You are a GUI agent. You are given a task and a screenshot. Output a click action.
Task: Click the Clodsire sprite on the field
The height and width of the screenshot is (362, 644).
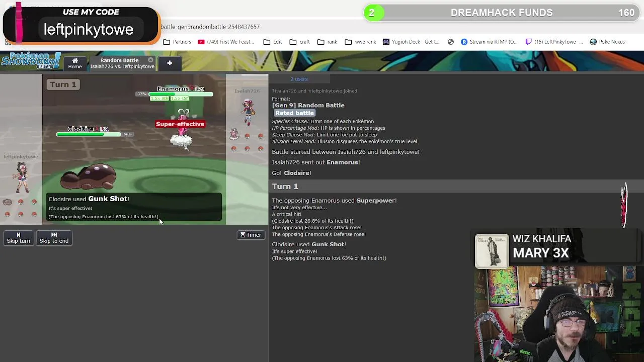89,176
